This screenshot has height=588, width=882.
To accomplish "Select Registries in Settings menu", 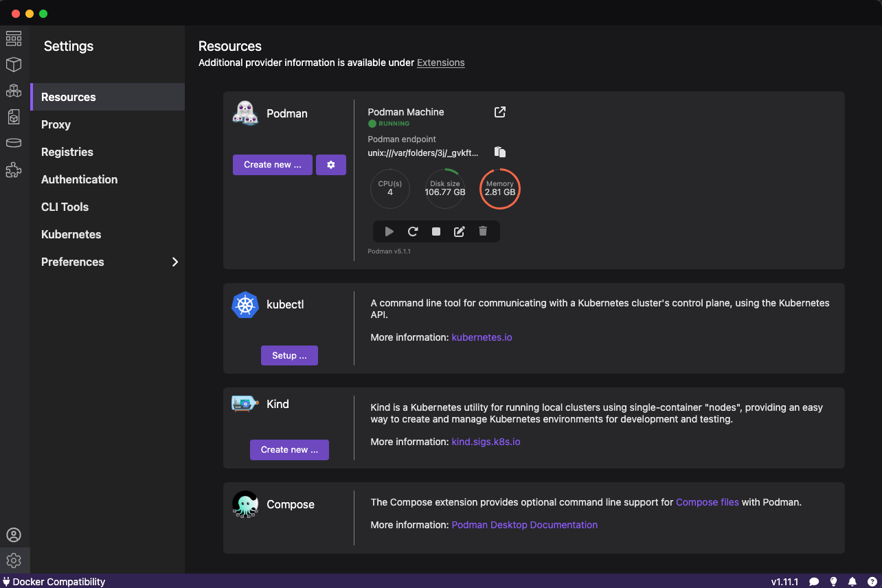I will 108,152.
